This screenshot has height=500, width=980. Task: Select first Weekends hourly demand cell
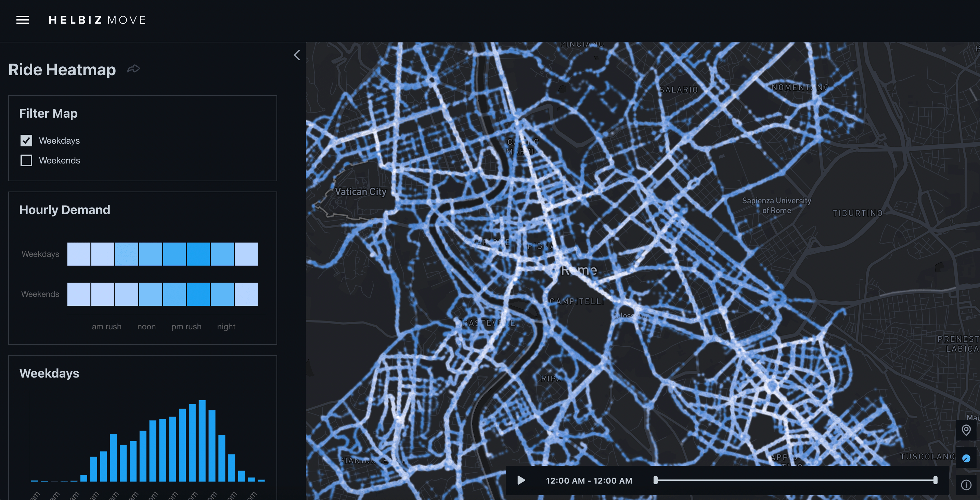coord(79,294)
